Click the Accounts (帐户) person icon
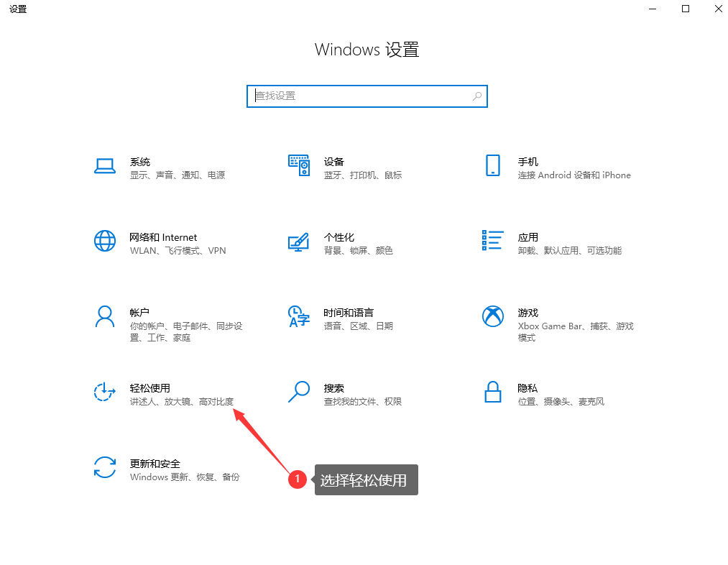 [105, 316]
